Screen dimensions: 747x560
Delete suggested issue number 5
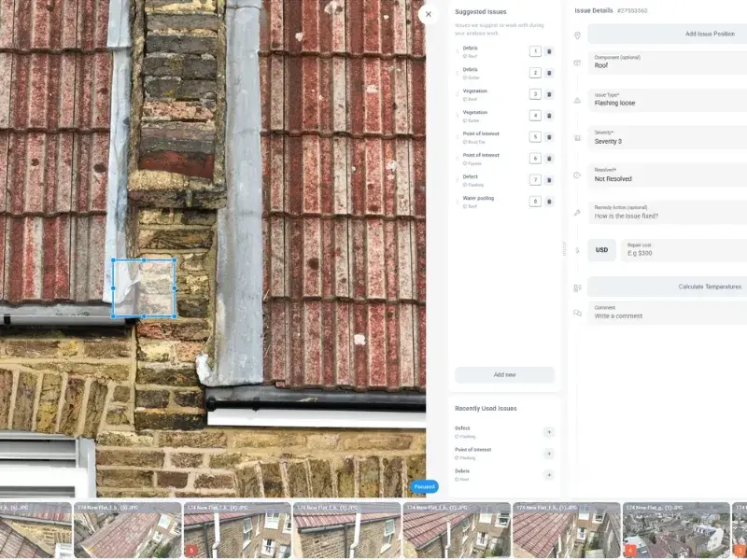coord(549,137)
